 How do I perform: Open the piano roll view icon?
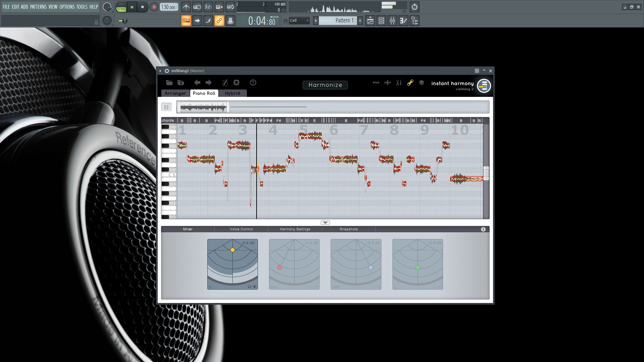pyautogui.click(x=404, y=21)
